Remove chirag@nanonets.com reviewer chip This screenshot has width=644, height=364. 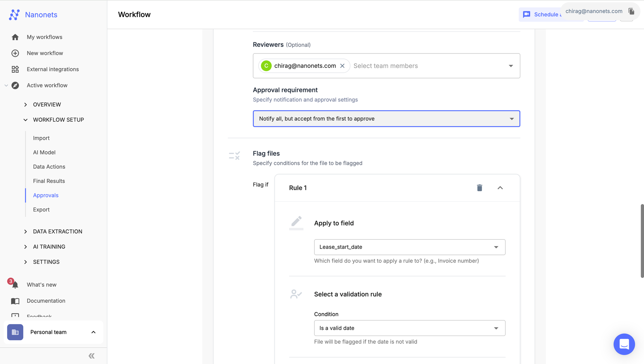tap(342, 66)
